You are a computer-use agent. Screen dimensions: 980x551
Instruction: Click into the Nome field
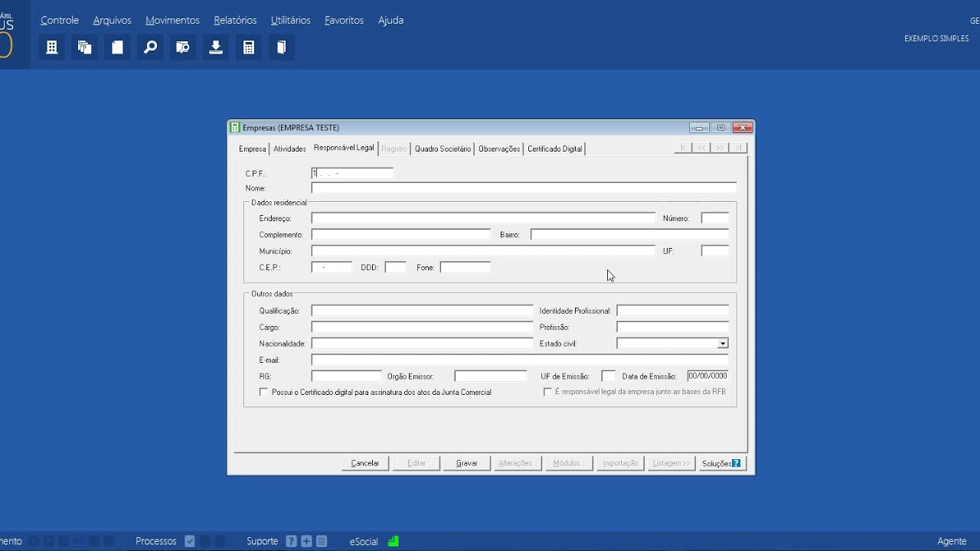click(524, 188)
